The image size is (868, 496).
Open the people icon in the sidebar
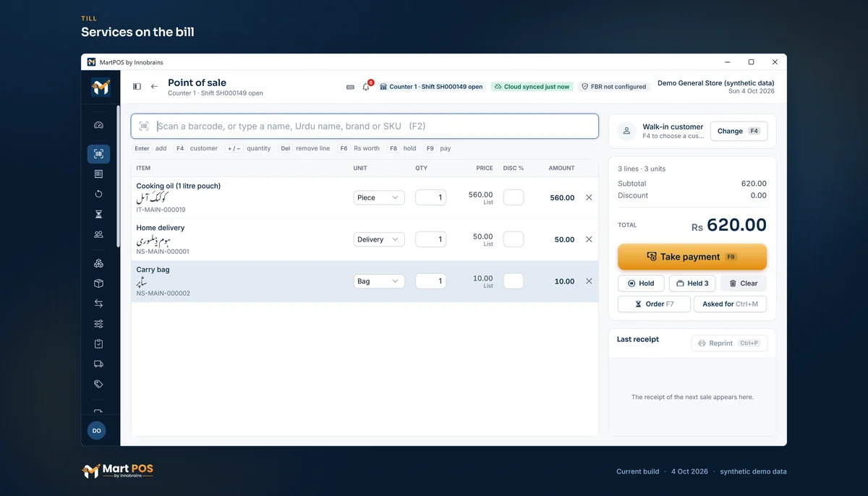click(x=98, y=234)
